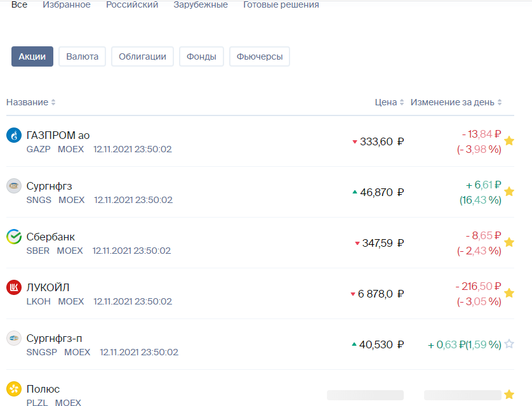Image resolution: width=532 pixels, height=406 pixels.
Task: Filter instruments by Валюта
Action: (x=82, y=56)
